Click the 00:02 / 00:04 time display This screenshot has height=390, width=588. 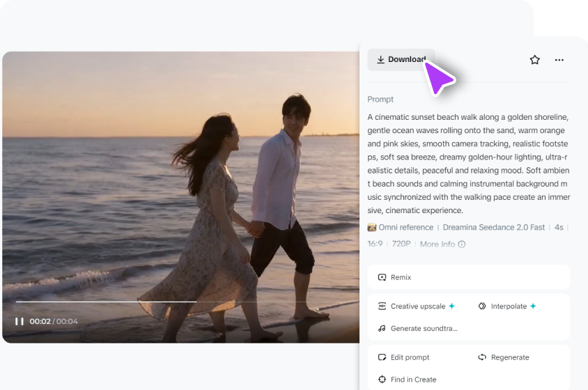click(x=54, y=321)
